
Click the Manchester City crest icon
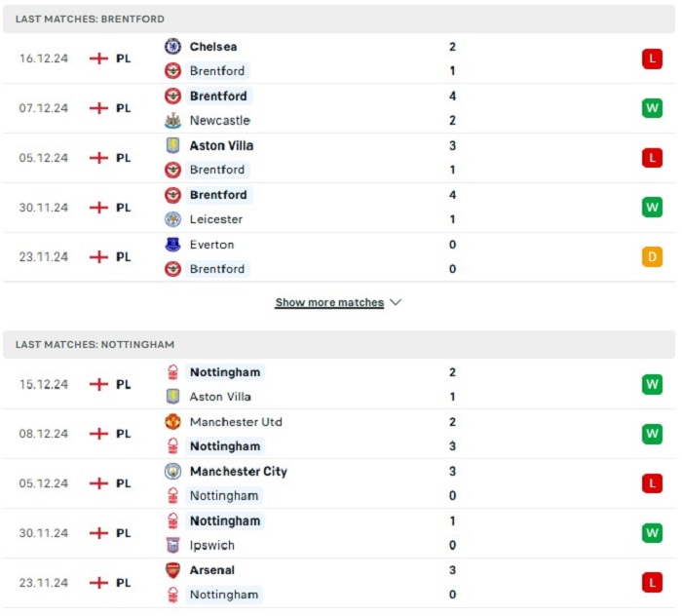172,471
